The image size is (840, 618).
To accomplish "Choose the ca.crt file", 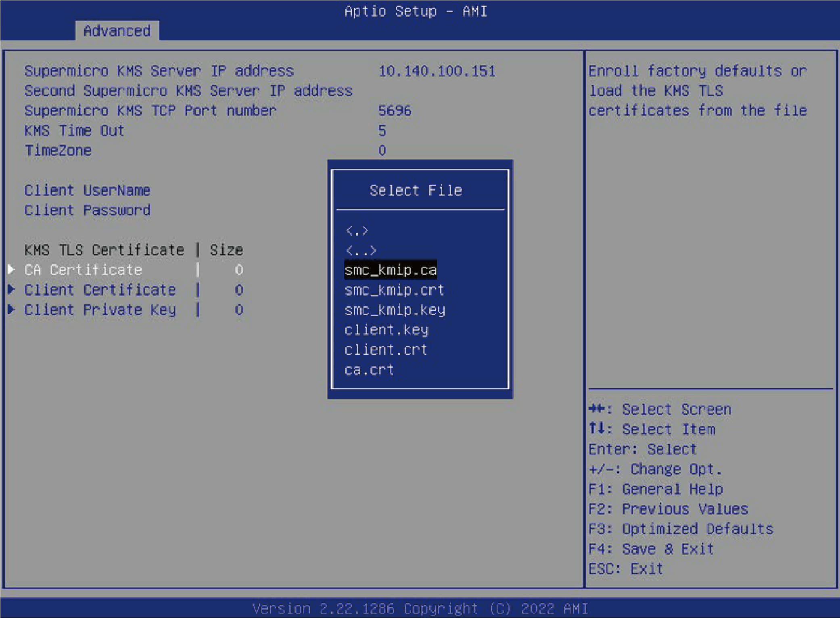I will [369, 370].
